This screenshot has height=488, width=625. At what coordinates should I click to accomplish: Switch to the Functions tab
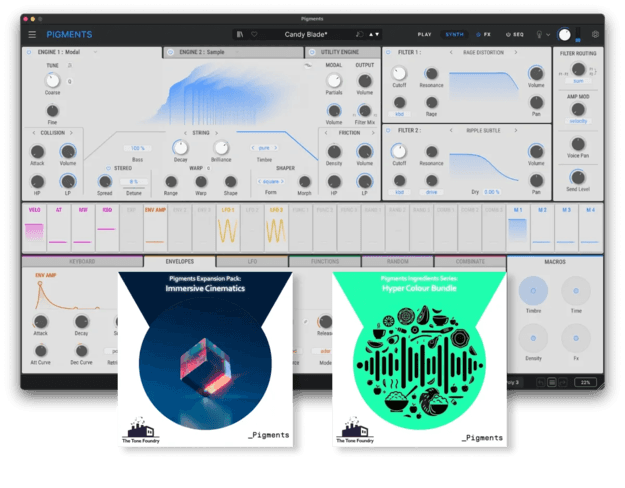coord(325,262)
